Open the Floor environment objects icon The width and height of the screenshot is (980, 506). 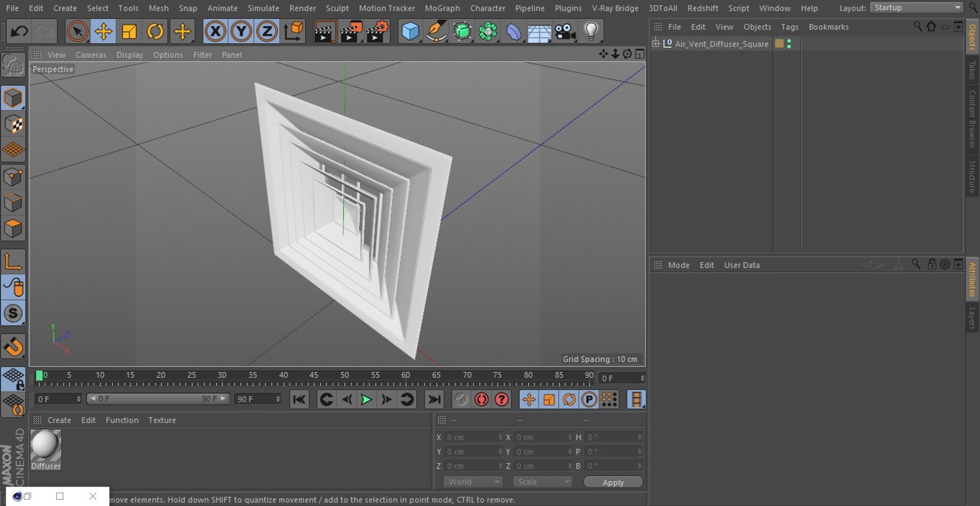pos(539,32)
